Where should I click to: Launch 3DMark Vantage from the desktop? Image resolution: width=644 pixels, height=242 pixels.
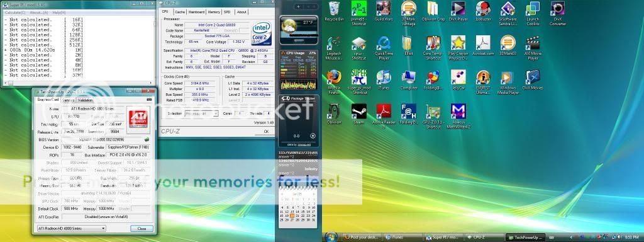pos(408,14)
